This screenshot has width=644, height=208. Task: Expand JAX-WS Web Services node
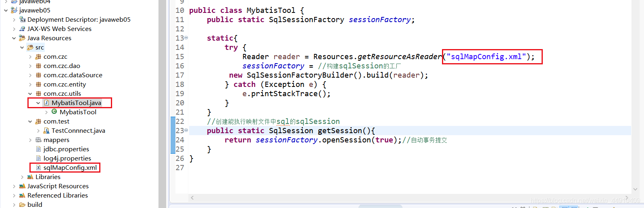pos(14,29)
